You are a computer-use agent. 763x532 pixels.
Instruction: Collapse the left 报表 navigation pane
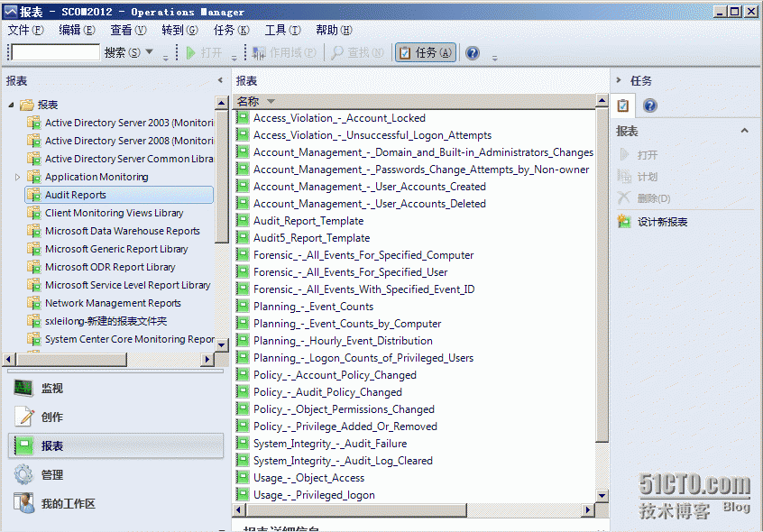coord(220,80)
